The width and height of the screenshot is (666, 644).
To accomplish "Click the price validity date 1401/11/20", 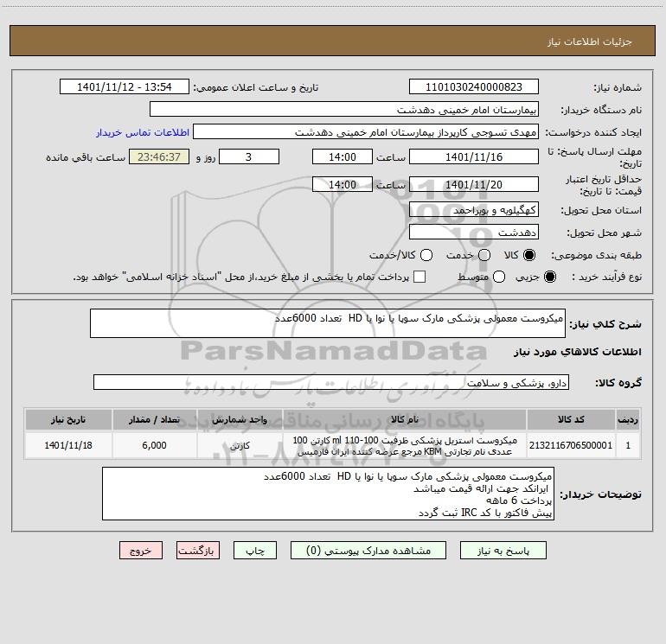I will (x=474, y=184).
